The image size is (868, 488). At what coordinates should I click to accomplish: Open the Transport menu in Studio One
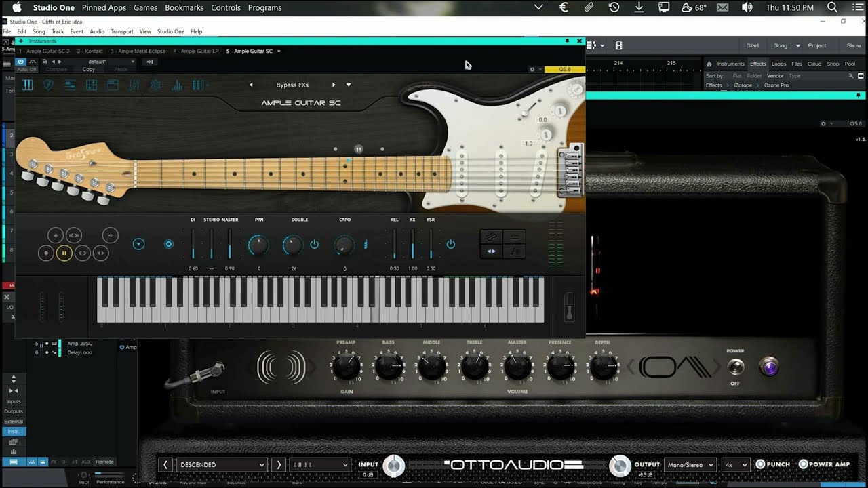(122, 31)
